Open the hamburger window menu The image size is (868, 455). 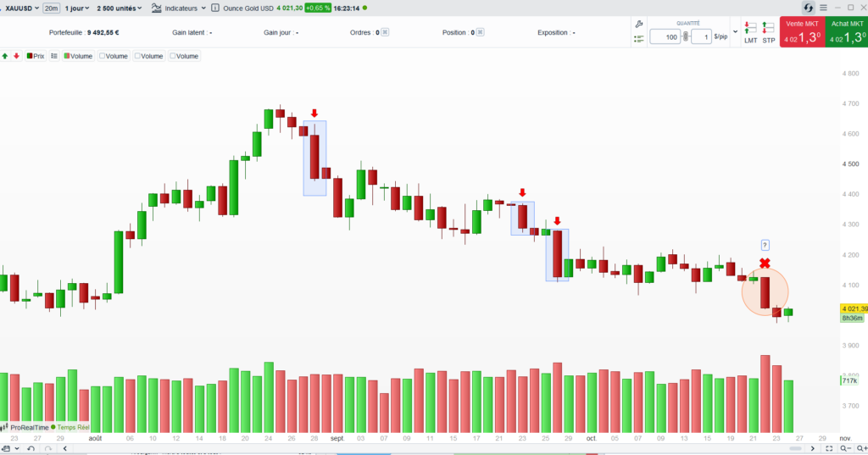point(823,8)
